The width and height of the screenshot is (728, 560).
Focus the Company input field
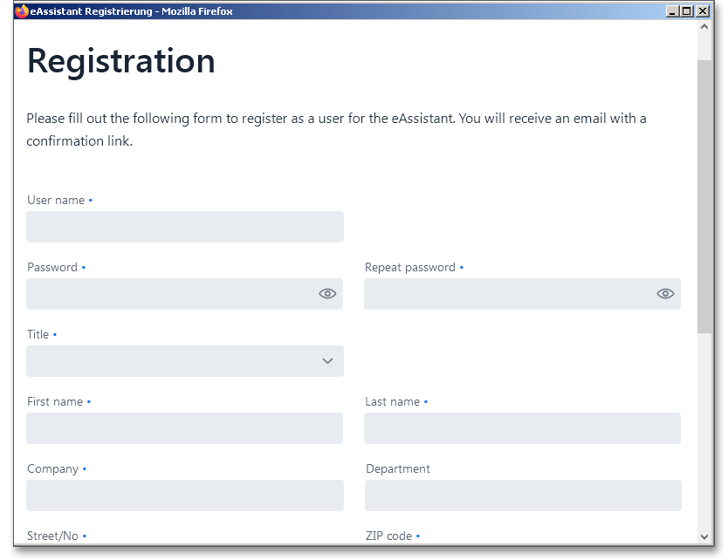[x=184, y=495]
